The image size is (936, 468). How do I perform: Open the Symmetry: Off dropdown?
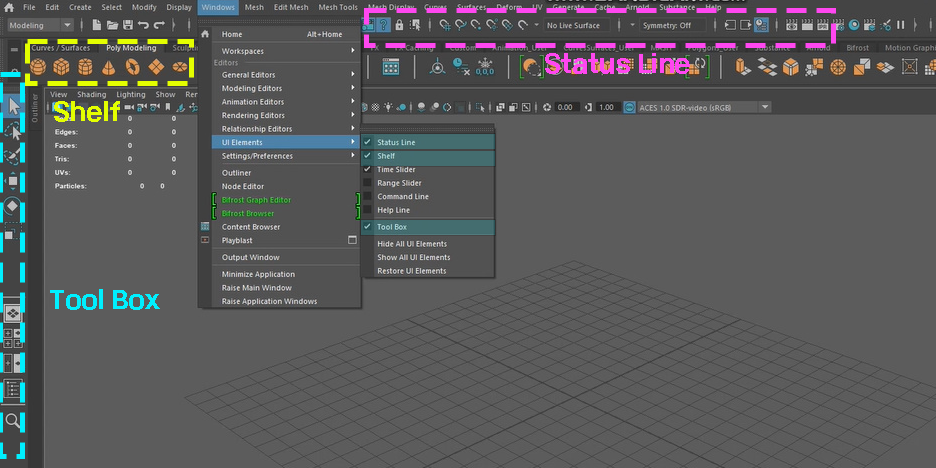[x=672, y=25]
